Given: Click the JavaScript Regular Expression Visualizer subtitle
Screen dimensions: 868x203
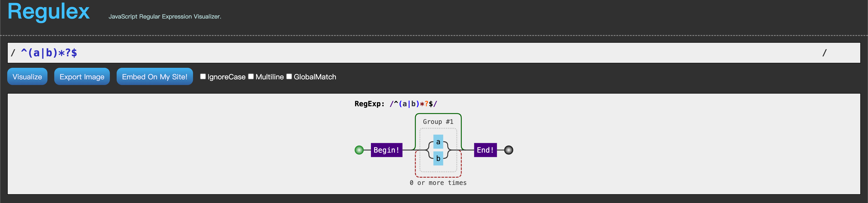Looking at the screenshot, I should (165, 17).
